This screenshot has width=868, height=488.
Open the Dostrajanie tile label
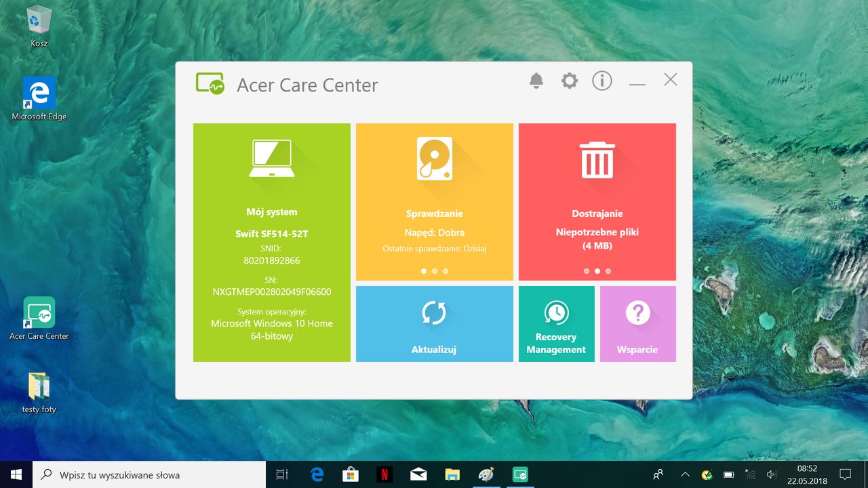click(x=597, y=213)
